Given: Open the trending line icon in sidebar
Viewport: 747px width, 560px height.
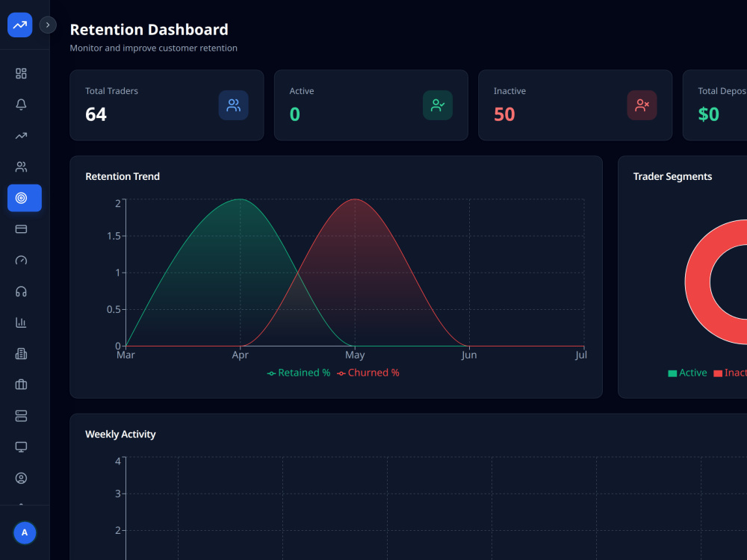Looking at the screenshot, I should coord(21,136).
